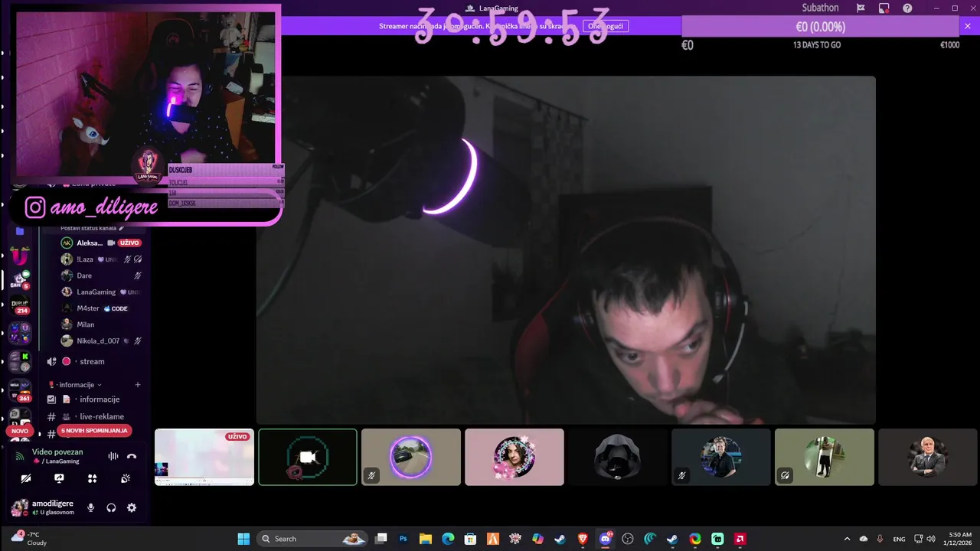This screenshot has height=551, width=980.
Task: Select the dark hooded avatar tile
Action: pos(618,457)
